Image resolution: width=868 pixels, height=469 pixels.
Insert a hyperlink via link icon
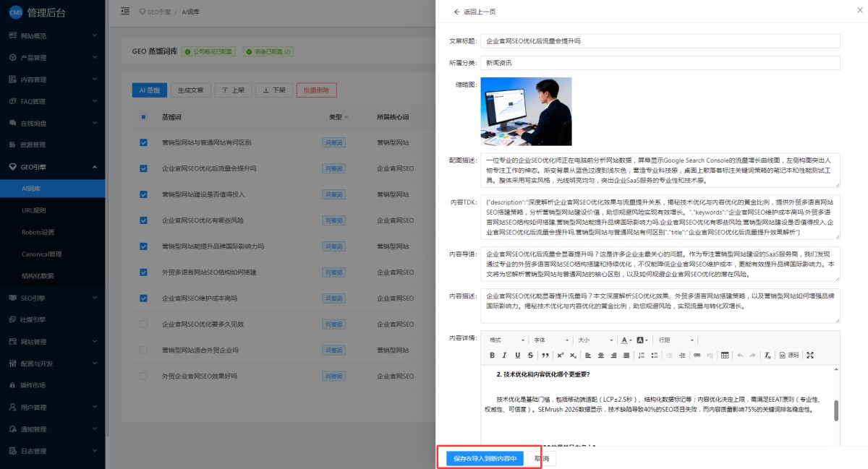click(x=697, y=356)
